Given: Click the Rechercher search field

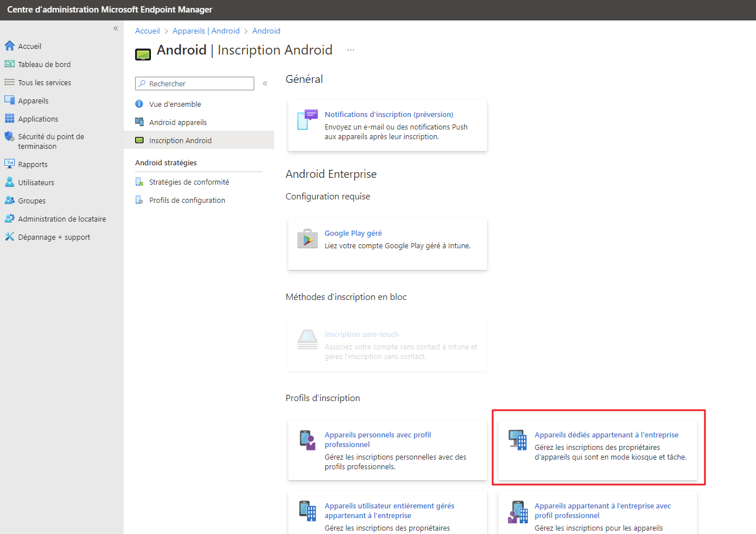Looking at the screenshot, I should click(195, 84).
